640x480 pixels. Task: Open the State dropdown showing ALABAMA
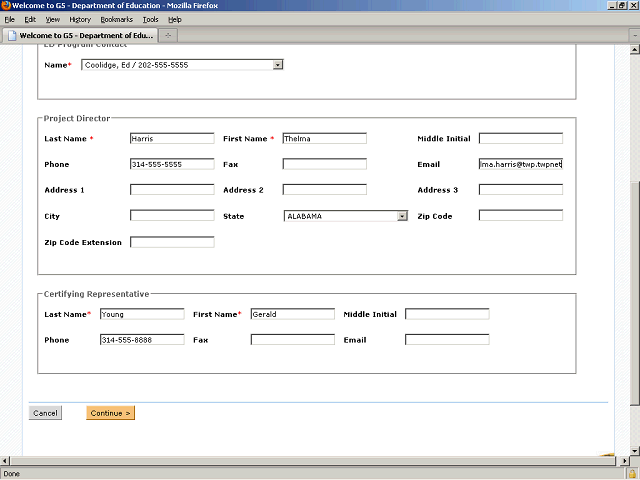click(x=346, y=216)
